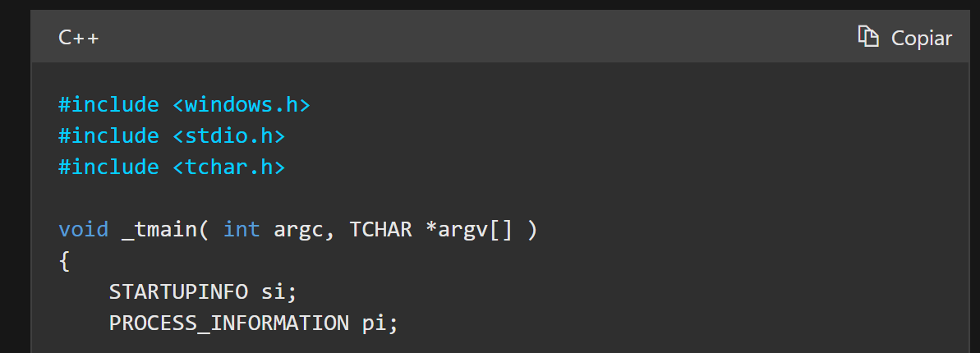Click the C++ language label
This screenshot has width=980, height=353.
[x=79, y=38]
